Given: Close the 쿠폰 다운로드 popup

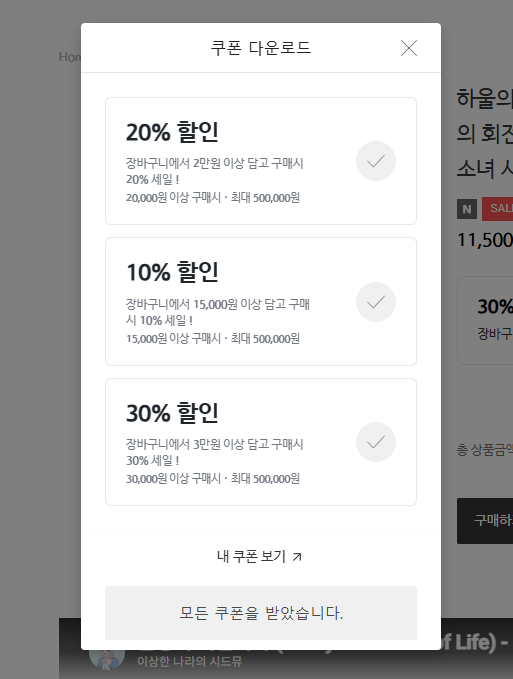Looking at the screenshot, I should (x=409, y=48).
